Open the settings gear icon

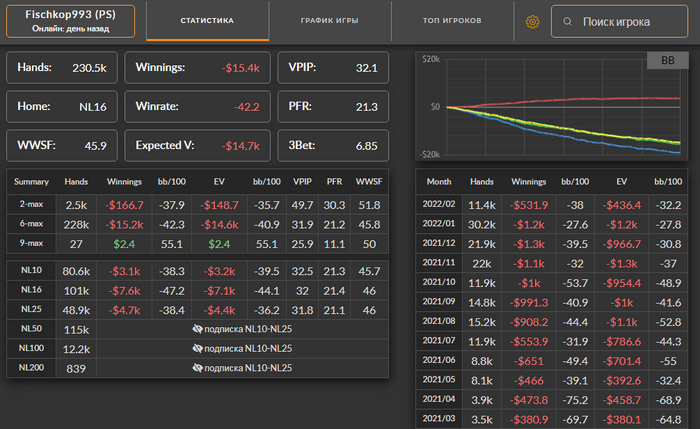[532, 21]
